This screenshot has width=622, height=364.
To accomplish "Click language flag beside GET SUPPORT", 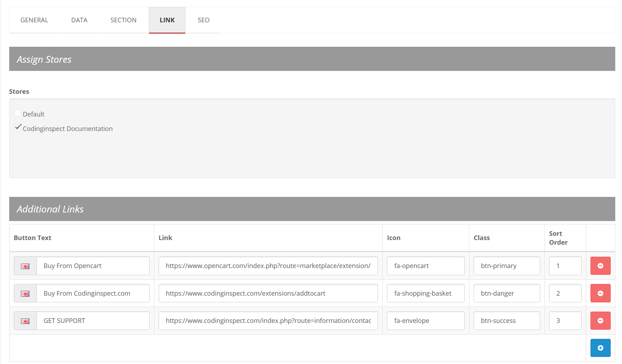I will tap(25, 321).
